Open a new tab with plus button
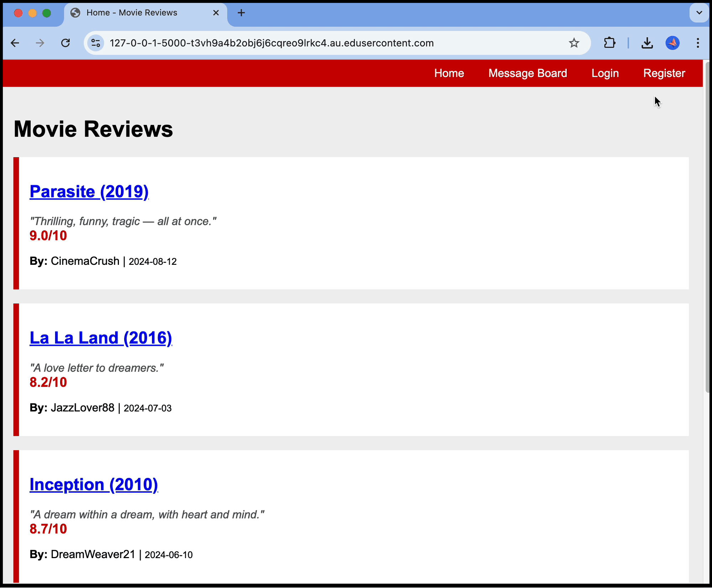The width and height of the screenshot is (712, 588). (x=241, y=13)
